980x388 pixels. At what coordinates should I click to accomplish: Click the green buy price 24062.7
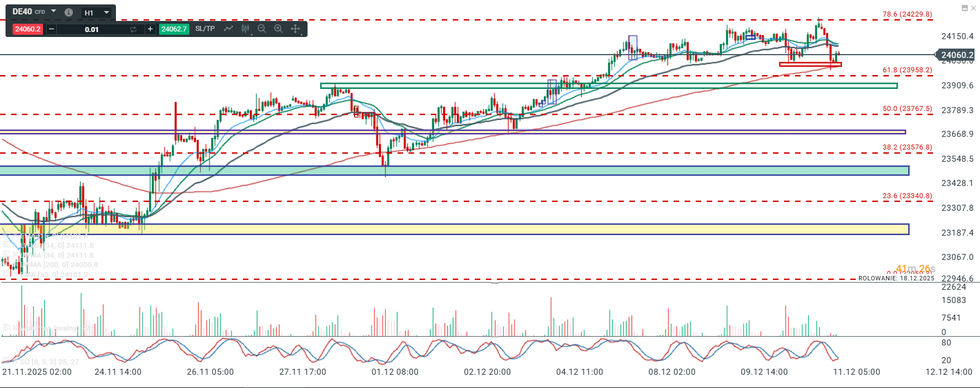click(x=174, y=29)
